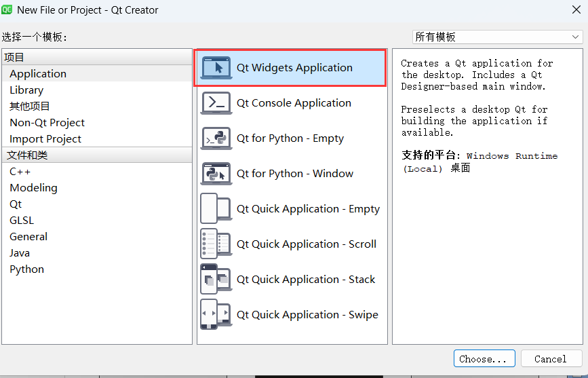Click the Qt Quick Application - Stack label
The height and width of the screenshot is (378, 588).
pos(306,280)
